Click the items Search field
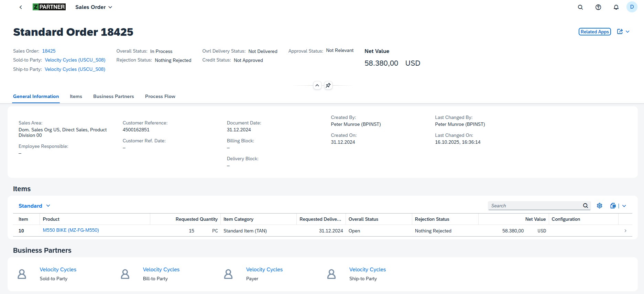The height and width of the screenshot is (294, 644). (535, 206)
